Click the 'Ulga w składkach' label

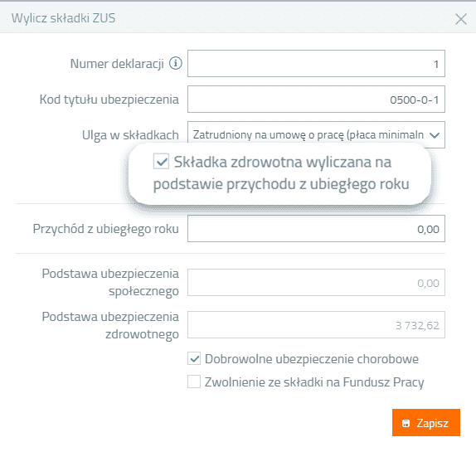pos(130,135)
